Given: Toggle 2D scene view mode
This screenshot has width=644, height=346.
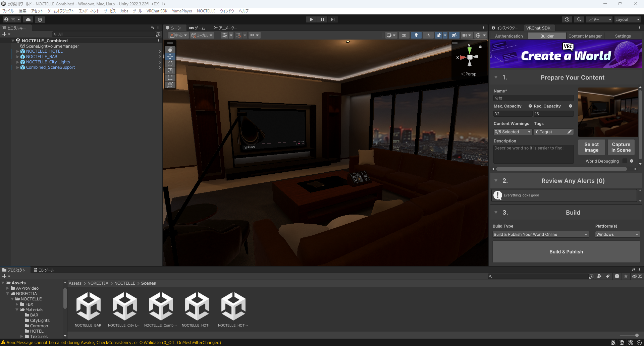Looking at the screenshot, I should point(404,35).
